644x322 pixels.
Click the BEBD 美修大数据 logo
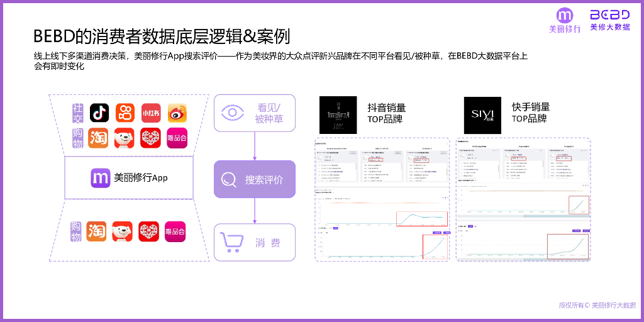tap(610, 21)
